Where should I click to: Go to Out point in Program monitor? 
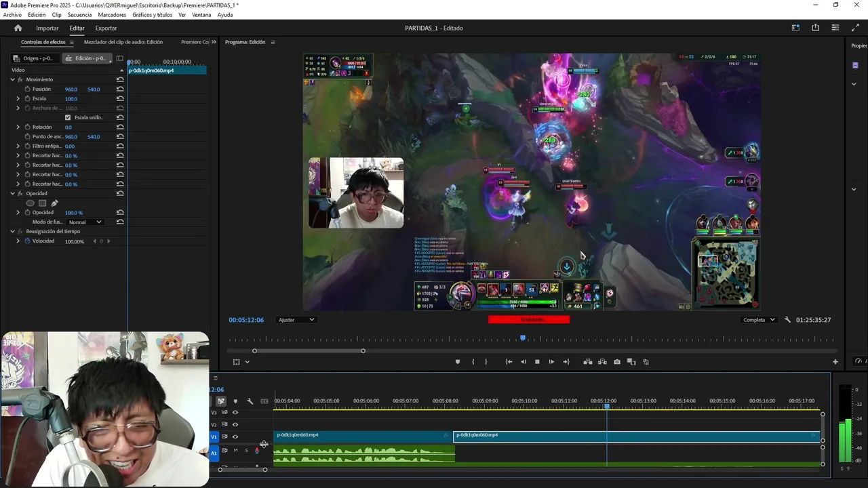click(566, 362)
